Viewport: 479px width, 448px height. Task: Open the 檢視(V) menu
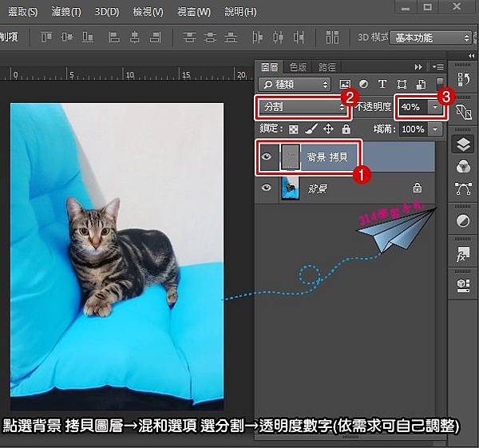point(148,12)
